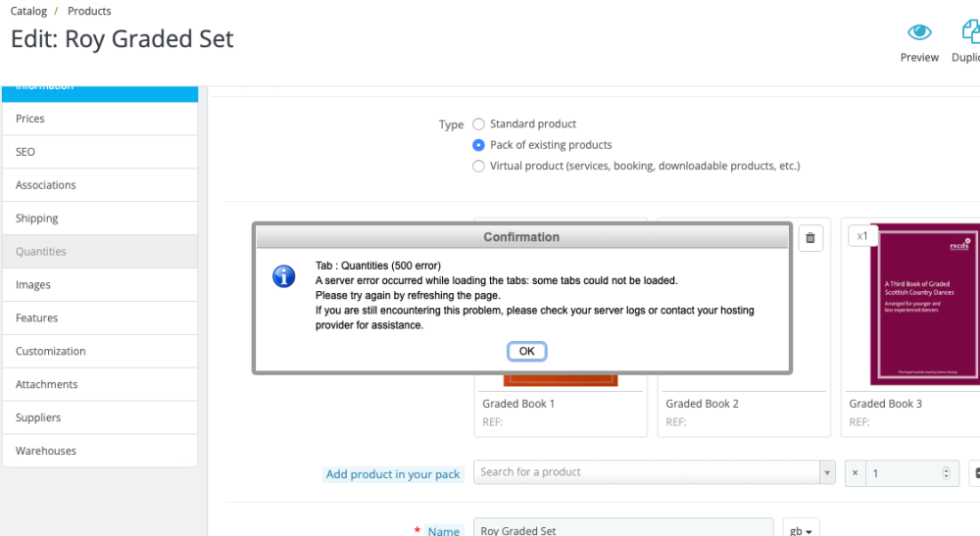Click the × multiplier icon beside pack quantity
The width and height of the screenshot is (980, 536).
[x=855, y=473]
